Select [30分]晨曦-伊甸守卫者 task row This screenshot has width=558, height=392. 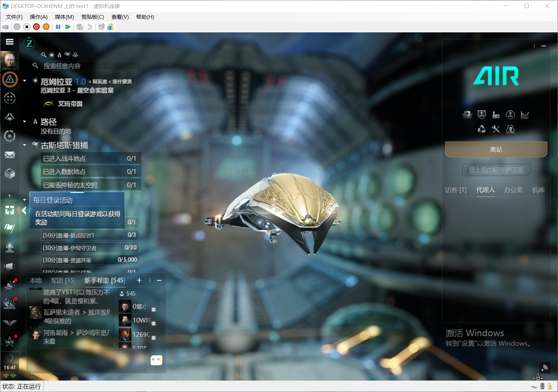click(91, 248)
